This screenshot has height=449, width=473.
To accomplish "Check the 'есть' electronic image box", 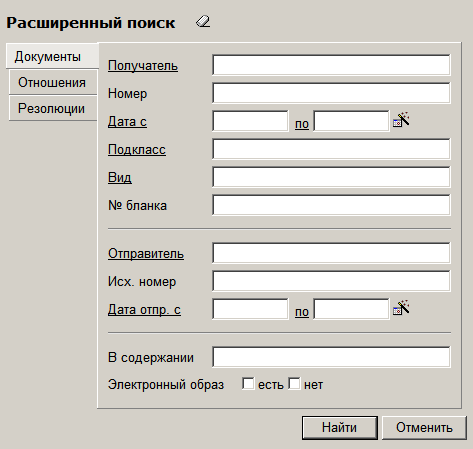I will click(x=248, y=383).
